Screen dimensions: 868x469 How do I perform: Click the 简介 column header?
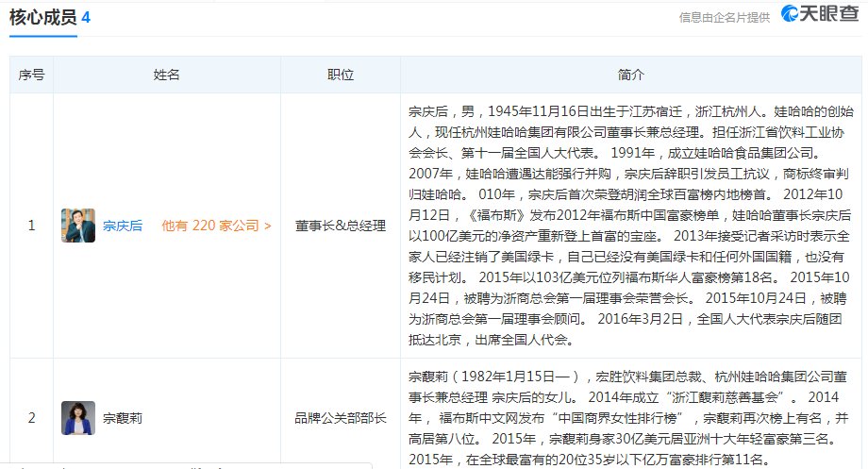click(x=631, y=75)
